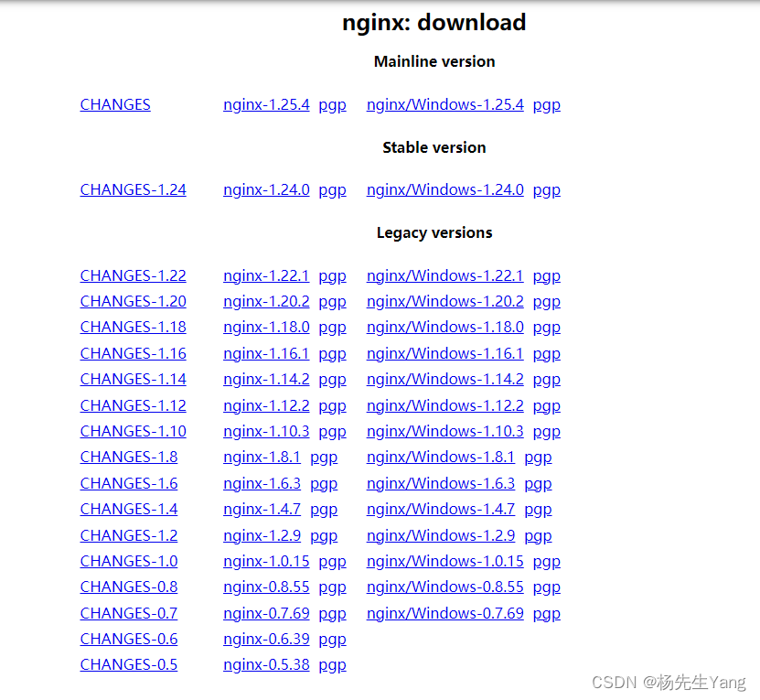Download nginx/Windows-1.2.9
This screenshot has width=760, height=700.
441,536
